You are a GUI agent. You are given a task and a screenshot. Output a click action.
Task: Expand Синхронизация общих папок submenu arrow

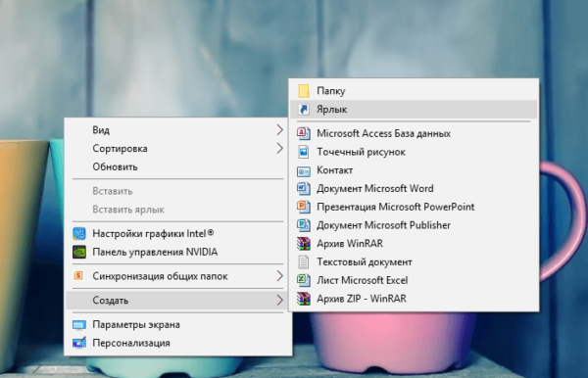coord(279,276)
